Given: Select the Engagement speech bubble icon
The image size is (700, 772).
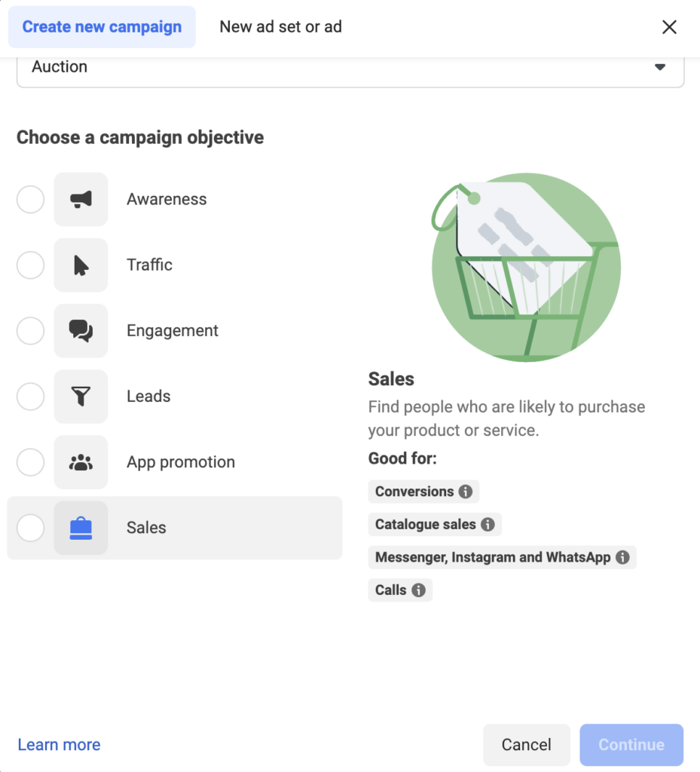Looking at the screenshot, I should point(81,330).
